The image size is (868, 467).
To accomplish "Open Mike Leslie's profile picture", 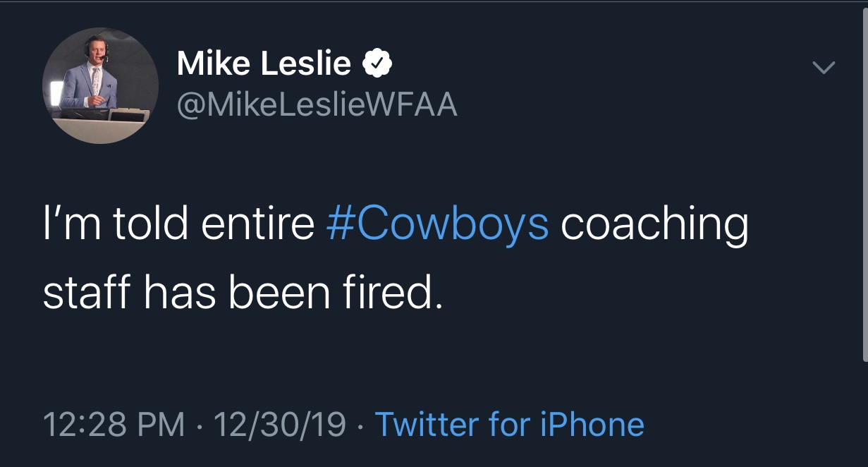I will tap(100, 85).
